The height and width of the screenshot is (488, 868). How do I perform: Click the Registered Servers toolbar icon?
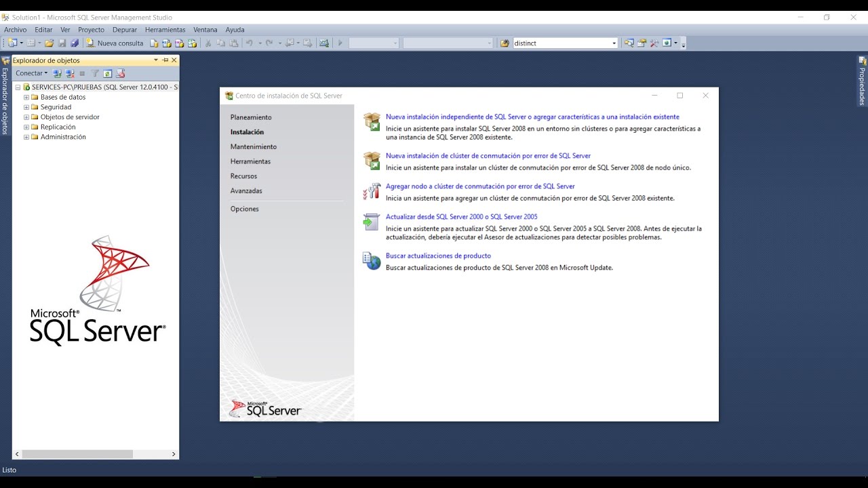tap(629, 43)
